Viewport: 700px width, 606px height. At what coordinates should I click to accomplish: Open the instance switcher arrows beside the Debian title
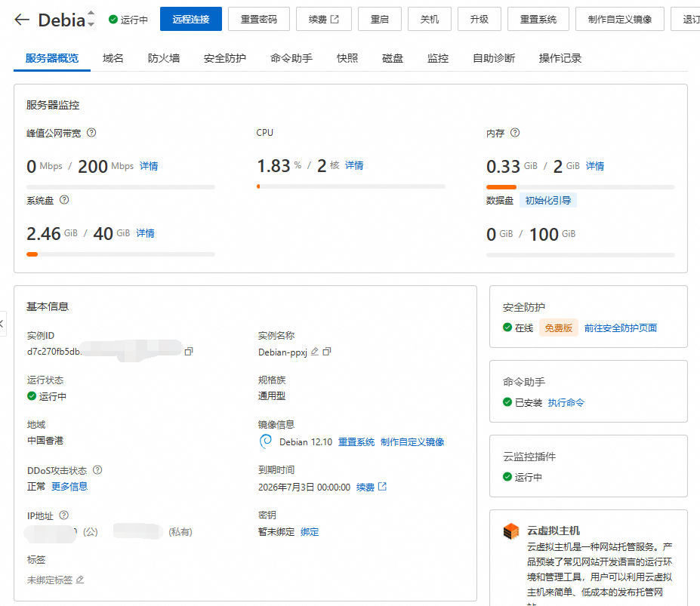tap(91, 20)
